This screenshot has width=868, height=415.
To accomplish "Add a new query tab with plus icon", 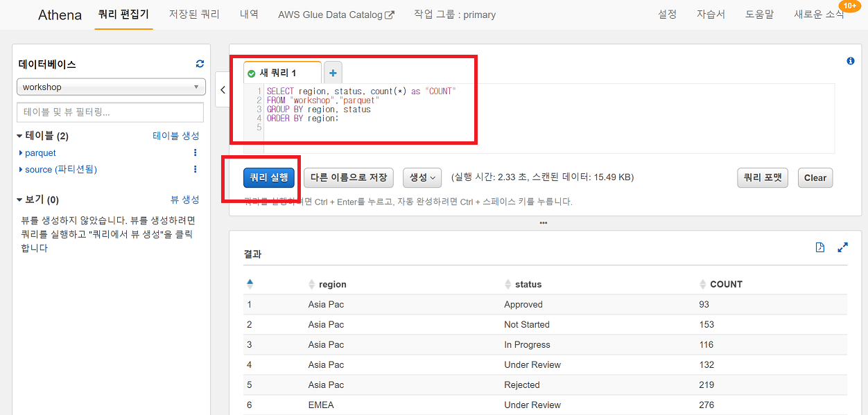I will [333, 73].
